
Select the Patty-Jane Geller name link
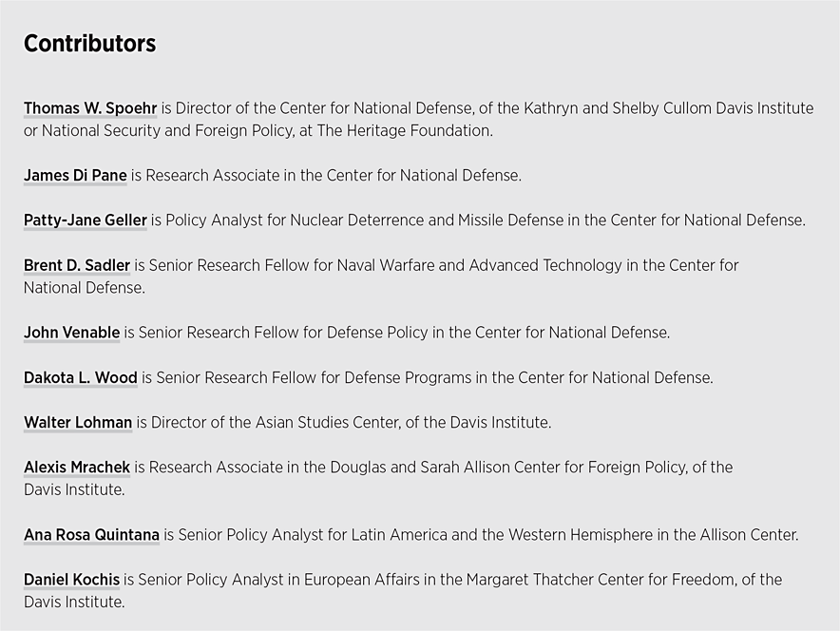[85, 220]
